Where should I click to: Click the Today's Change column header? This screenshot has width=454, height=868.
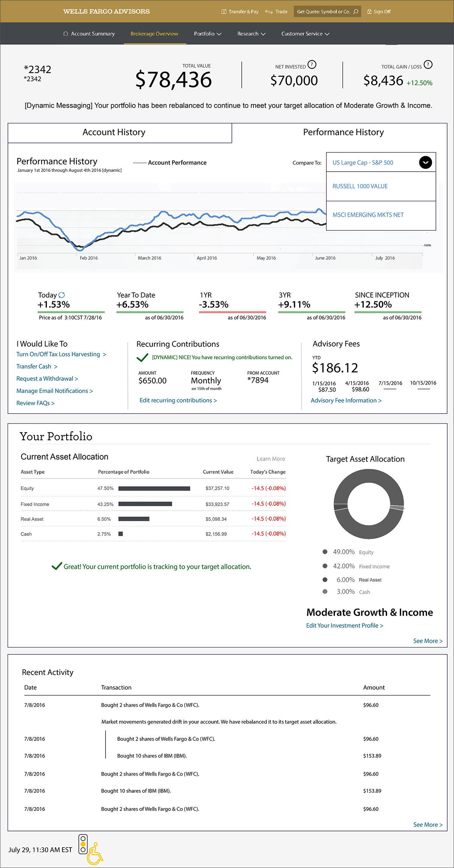coord(268,472)
